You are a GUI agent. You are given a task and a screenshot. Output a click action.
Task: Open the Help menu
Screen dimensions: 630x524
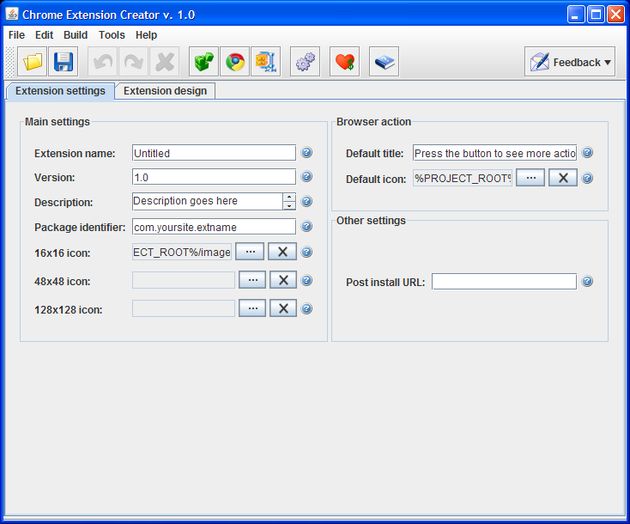tap(146, 35)
